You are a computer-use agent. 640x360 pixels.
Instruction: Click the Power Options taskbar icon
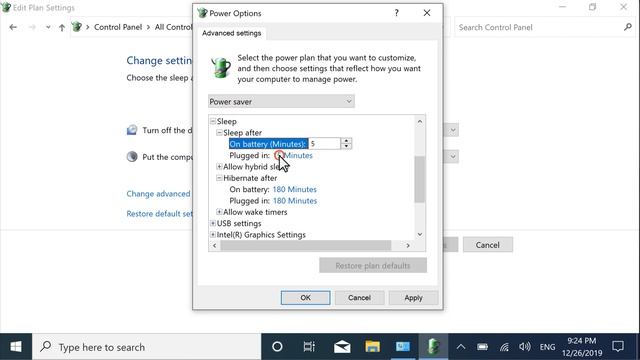(433, 347)
